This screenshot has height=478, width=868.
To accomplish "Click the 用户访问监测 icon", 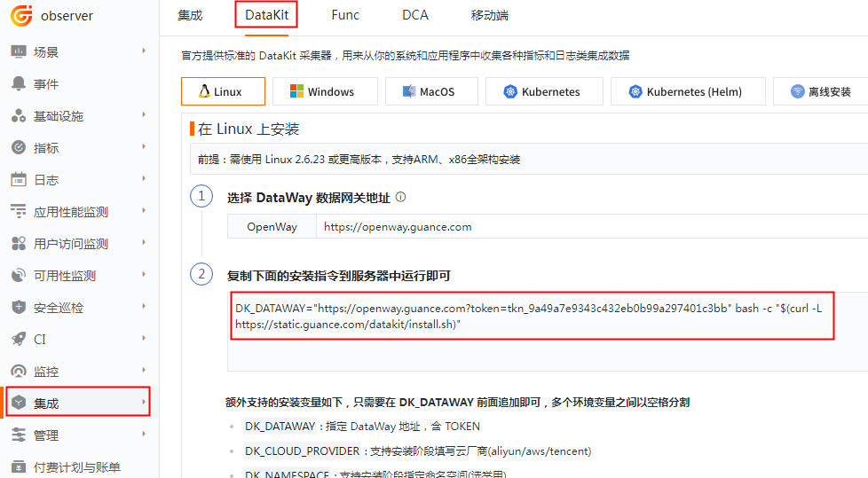I will 19,243.
